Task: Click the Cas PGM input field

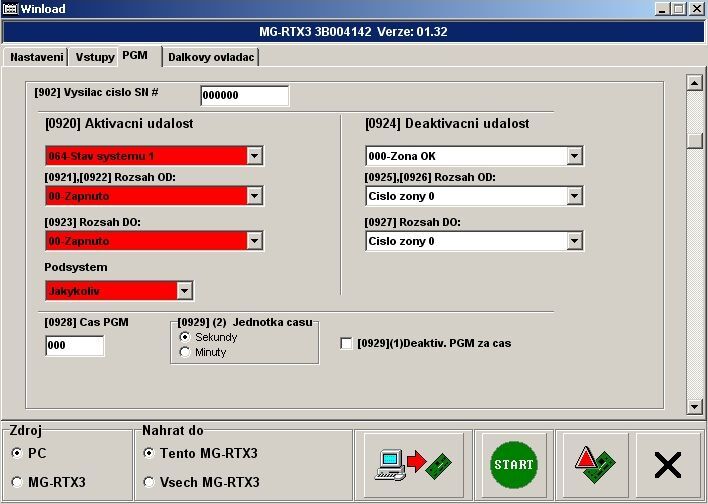Action: [74, 346]
